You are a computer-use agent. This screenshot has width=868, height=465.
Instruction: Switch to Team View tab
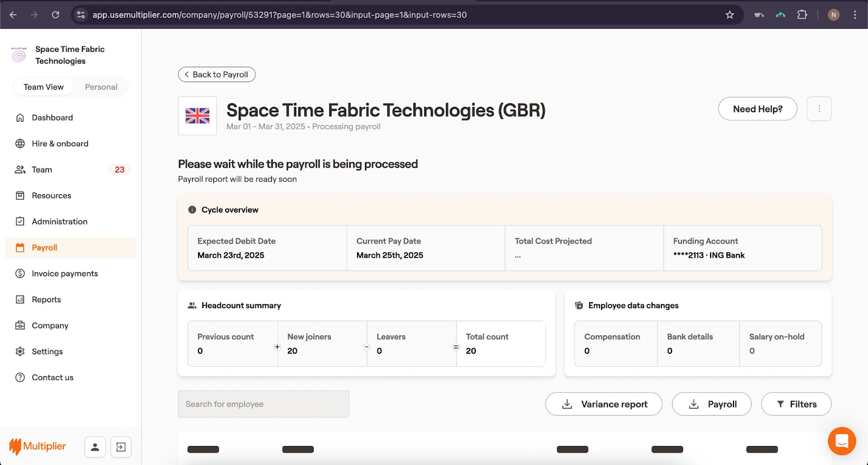pos(43,87)
